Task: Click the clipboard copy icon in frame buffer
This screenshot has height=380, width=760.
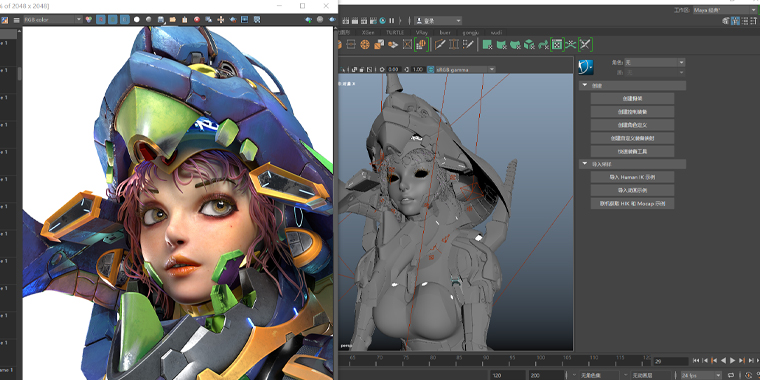Action: (185, 19)
